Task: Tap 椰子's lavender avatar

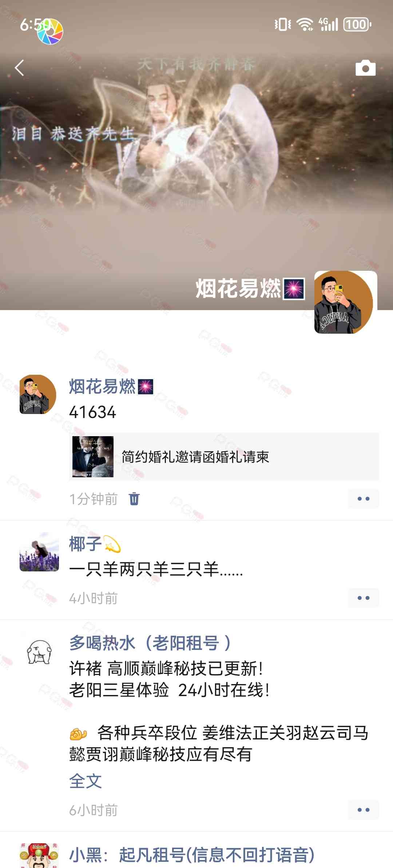Action: tap(39, 552)
